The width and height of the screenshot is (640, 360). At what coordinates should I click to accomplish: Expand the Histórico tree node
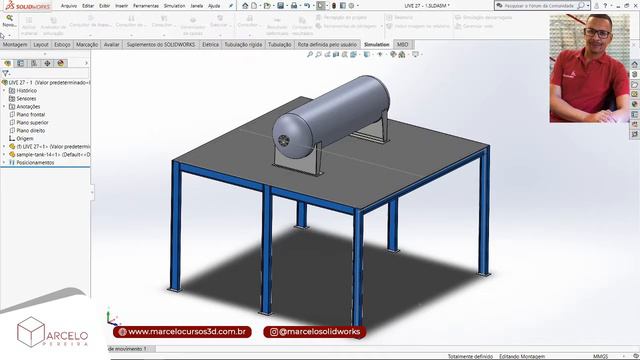[x=4, y=91]
